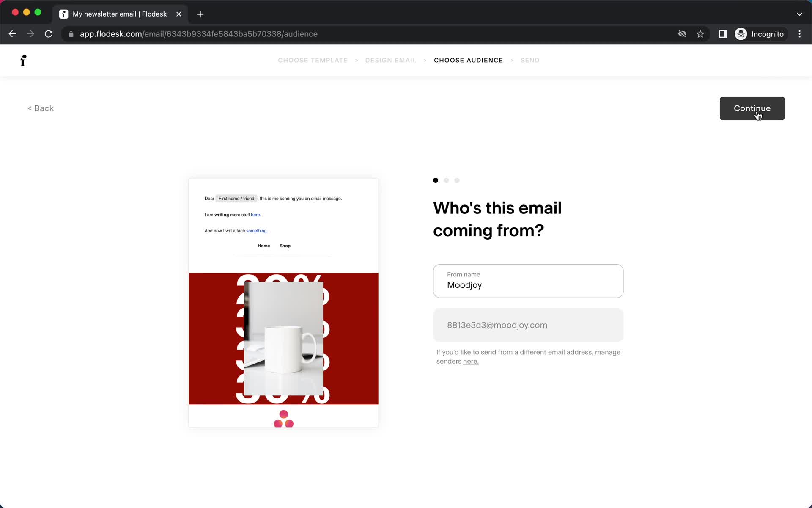Click the browser back arrow icon
This screenshot has width=812, height=508.
pos(12,34)
